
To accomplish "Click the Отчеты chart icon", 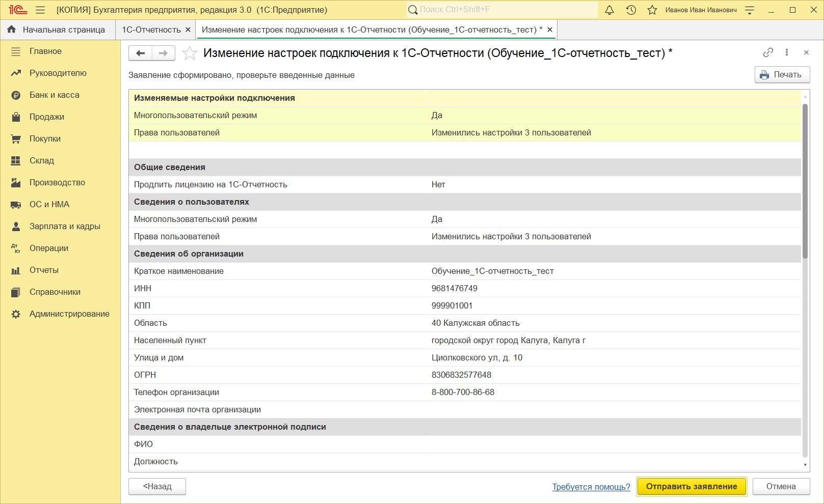I will 16,270.
